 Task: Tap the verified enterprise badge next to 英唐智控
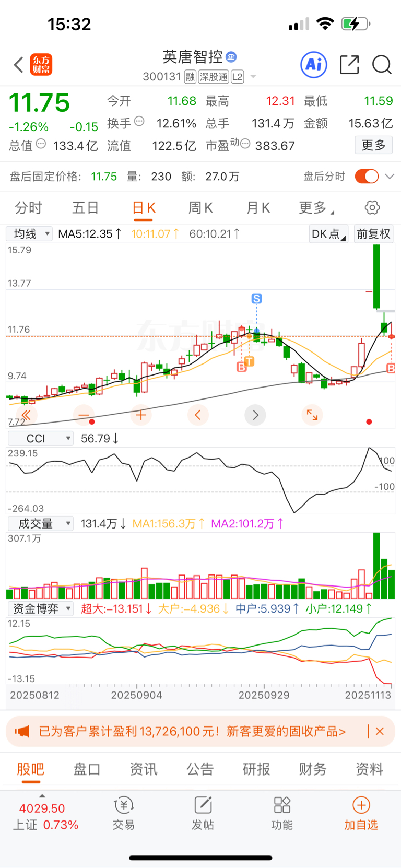tap(231, 56)
